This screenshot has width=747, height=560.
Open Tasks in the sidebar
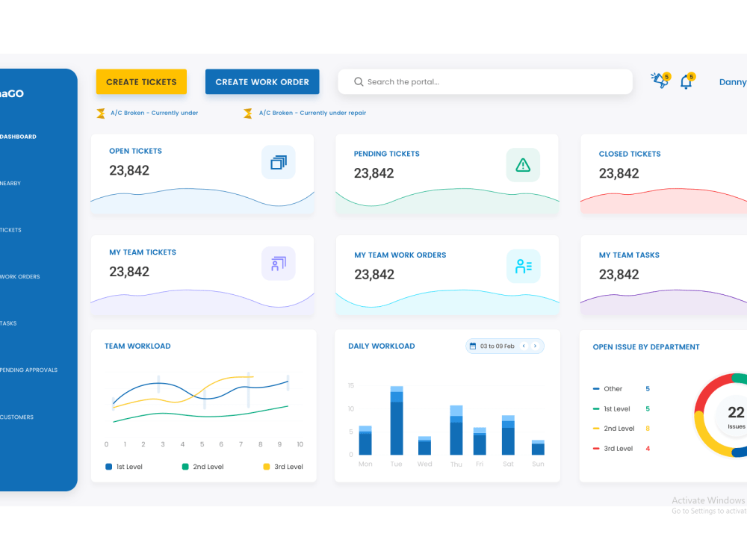click(x=8, y=323)
